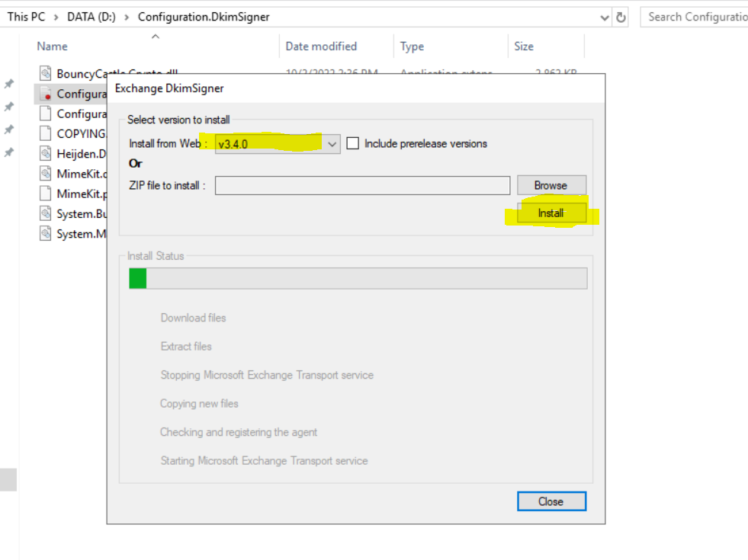Sort files by the Name column header
Image resolution: width=748 pixels, height=560 pixels.
(x=53, y=46)
